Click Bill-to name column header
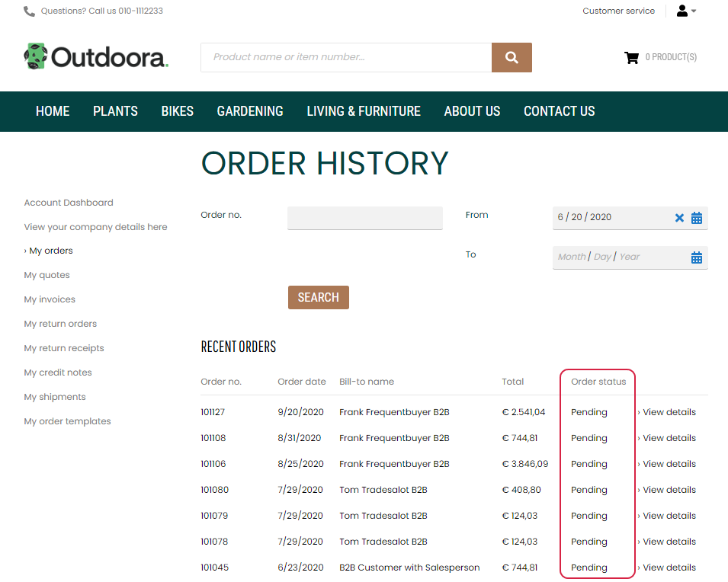 tap(367, 382)
